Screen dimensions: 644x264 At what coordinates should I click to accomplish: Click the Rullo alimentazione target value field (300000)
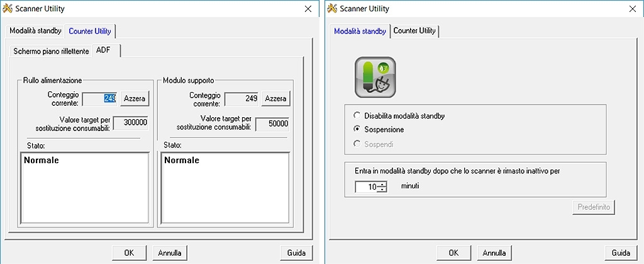(x=131, y=123)
